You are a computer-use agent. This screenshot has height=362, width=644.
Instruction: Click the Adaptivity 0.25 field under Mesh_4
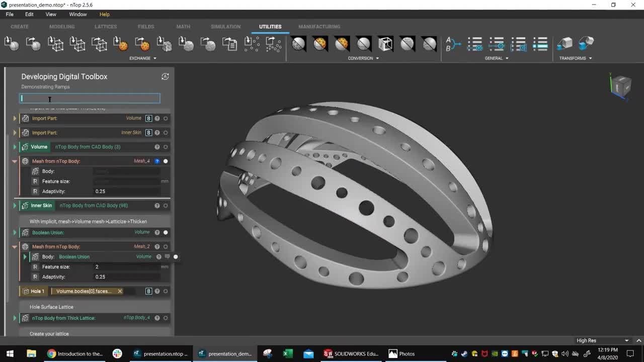click(x=127, y=192)
